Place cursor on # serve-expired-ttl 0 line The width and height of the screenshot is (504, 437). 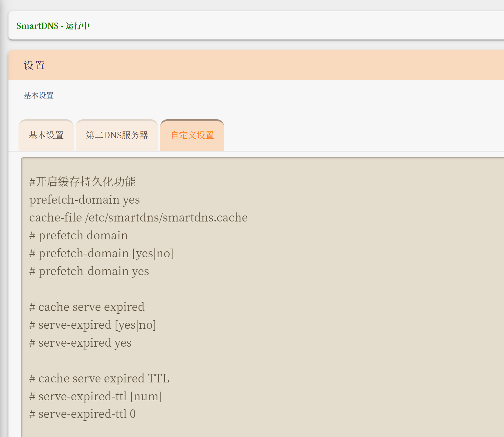(x=82, y=414)
